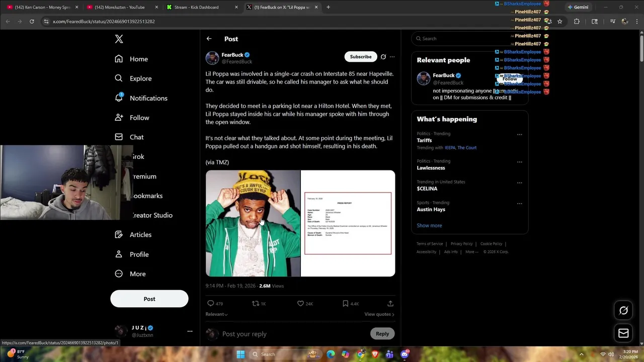Click the reply comment icon with 479
This screenshot has height=362, width=644.
(211, 303)
